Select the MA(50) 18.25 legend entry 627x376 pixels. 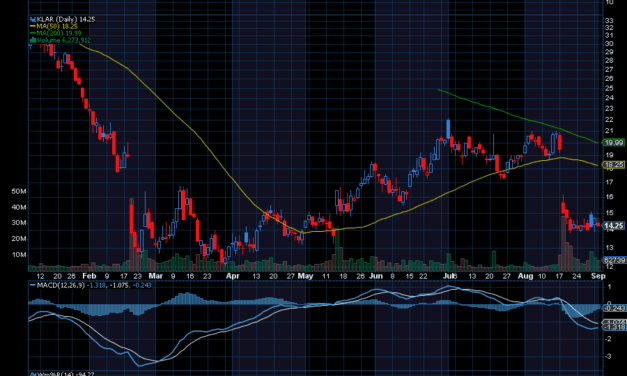click(x=57, y=26)
